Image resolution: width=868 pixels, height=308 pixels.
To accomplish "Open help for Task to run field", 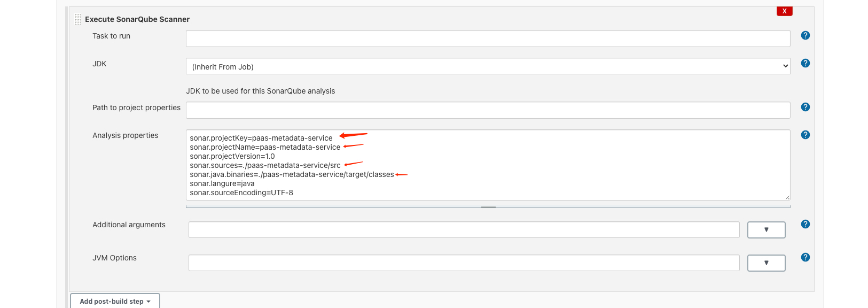I will (806, 35).
